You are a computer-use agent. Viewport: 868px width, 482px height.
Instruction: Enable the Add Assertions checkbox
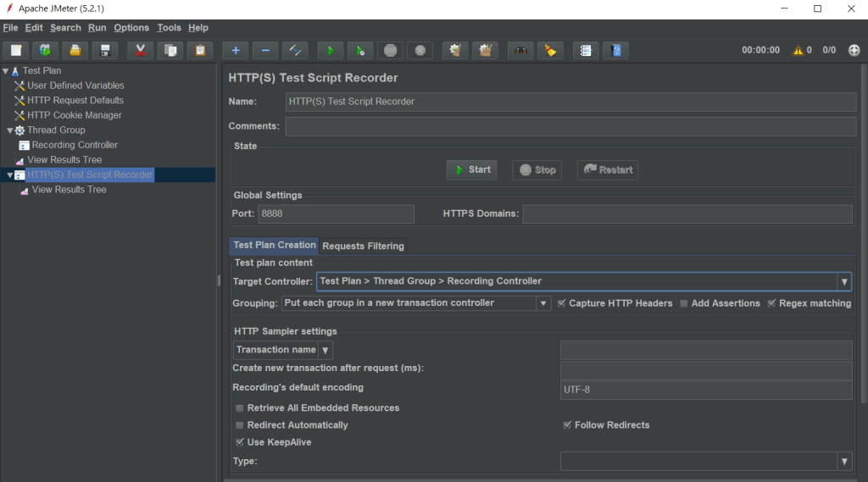point(684,303)
